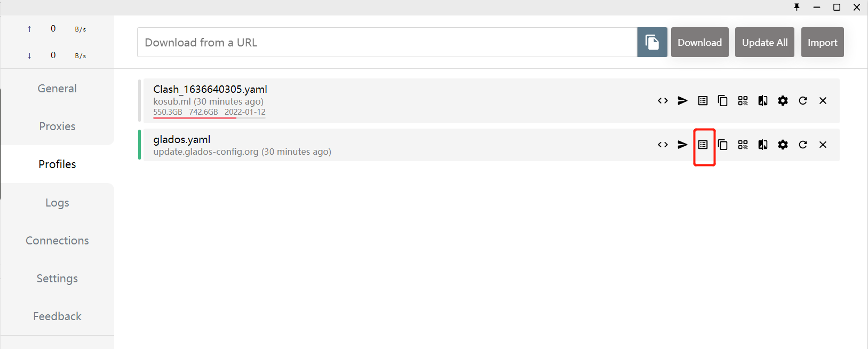The height and width of the screenshot is (349, 868).
Task: Go to Connections in sidebar
Action: tap(57, 241)
